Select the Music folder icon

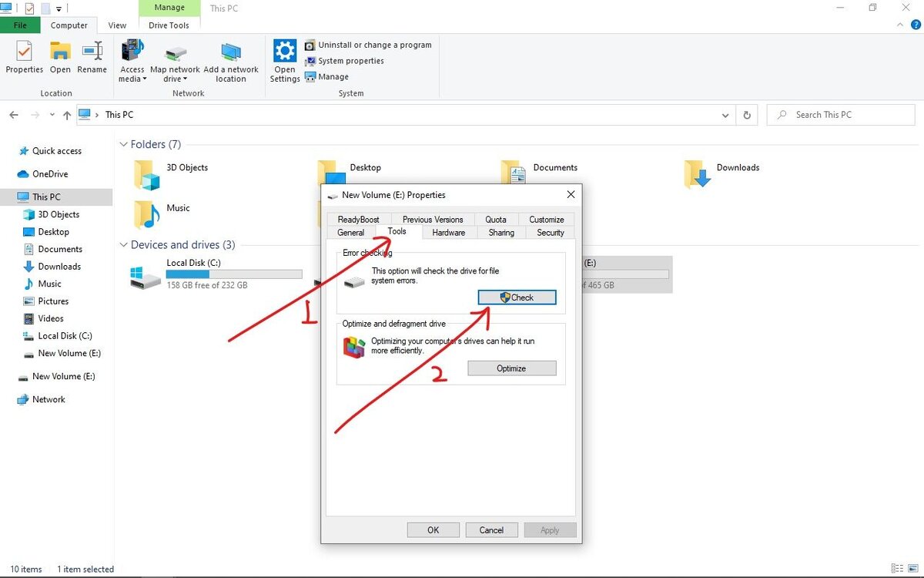(x=146, y=214)
